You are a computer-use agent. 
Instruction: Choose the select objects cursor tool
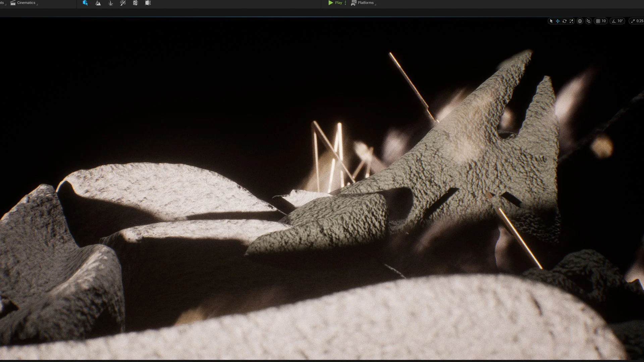pyautogui.click(x=551, y=21)
